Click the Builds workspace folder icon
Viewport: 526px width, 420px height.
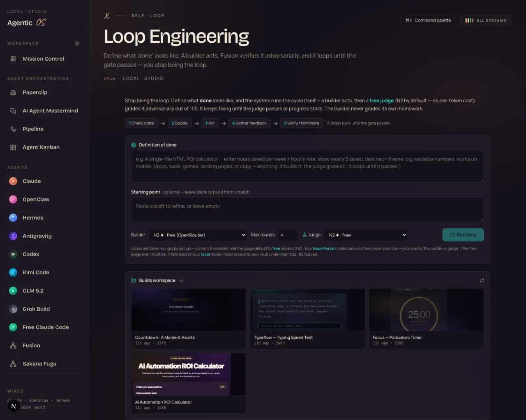(134, 280)
